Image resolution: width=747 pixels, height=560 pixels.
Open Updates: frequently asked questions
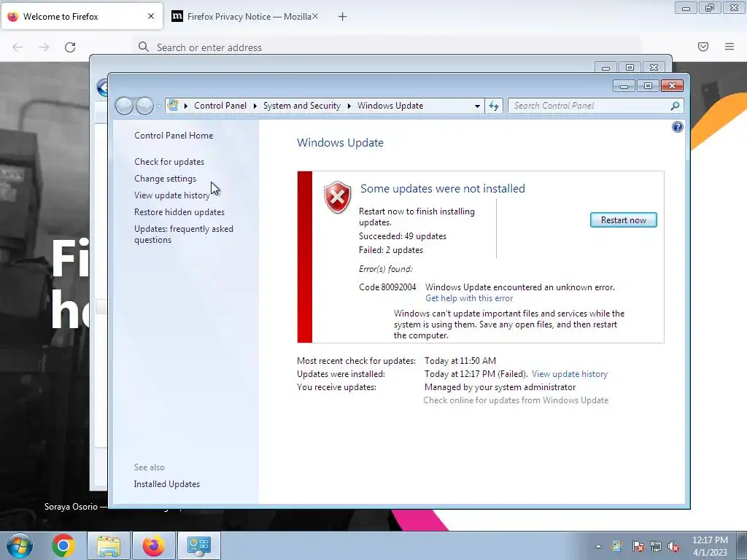183,234
